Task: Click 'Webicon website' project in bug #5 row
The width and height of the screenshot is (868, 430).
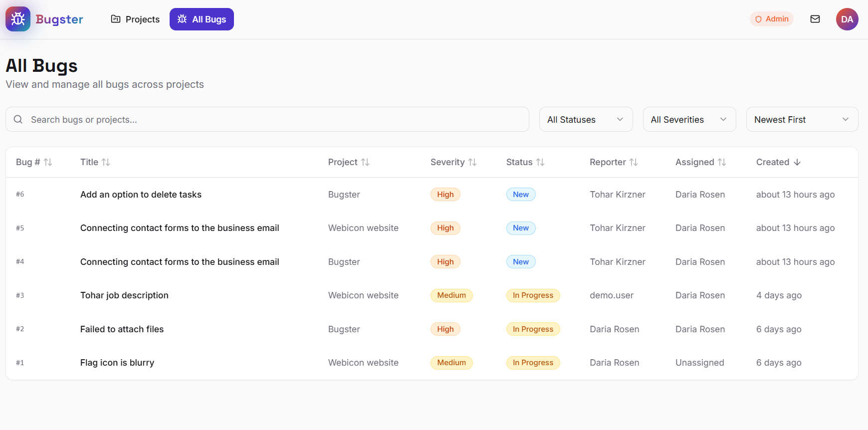Action: 363,228
